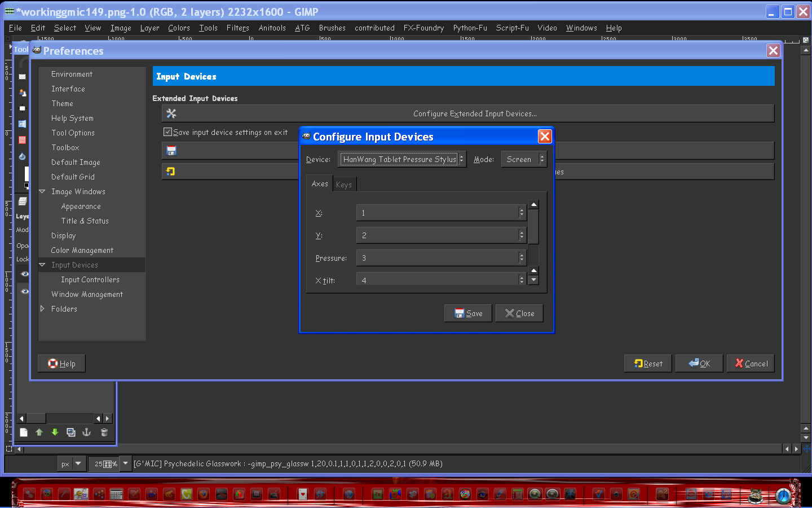
Task: Click Reset in the Preferences window
Action: (648, 364)
